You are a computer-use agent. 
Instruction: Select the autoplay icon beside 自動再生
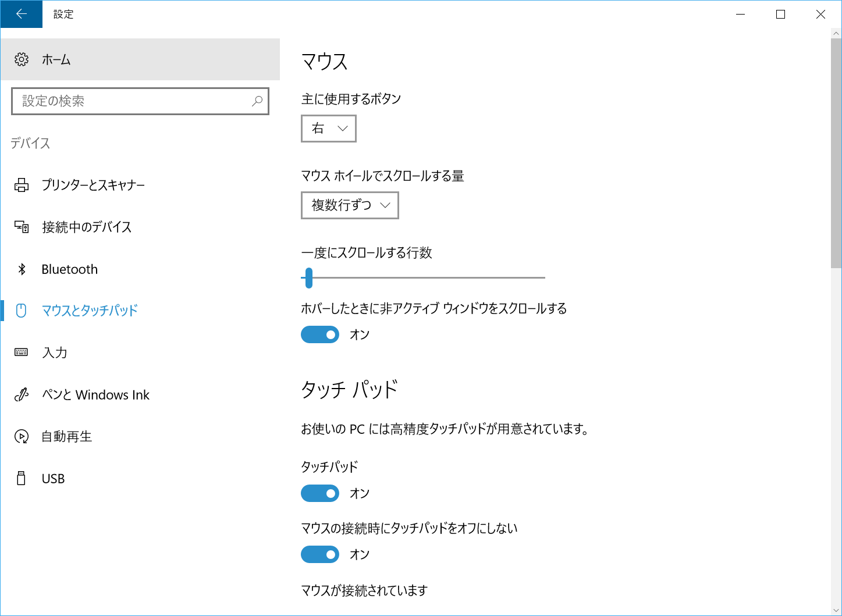[x=22, y=436]
